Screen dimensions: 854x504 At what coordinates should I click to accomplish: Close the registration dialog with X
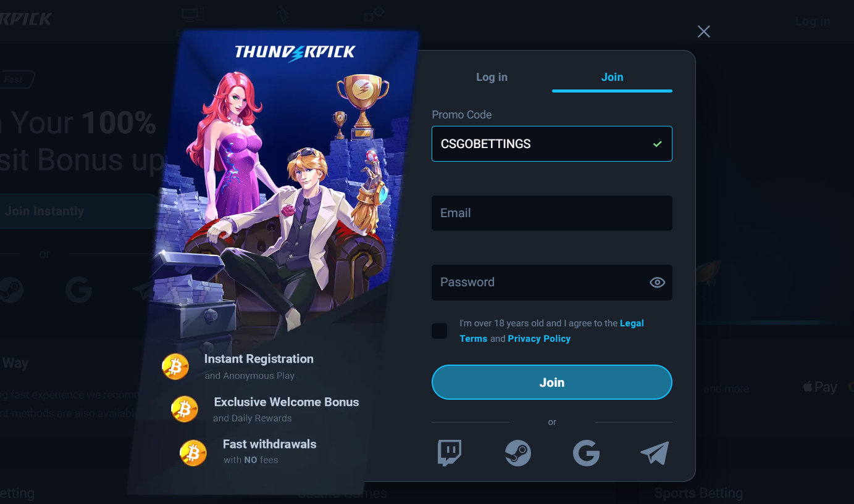tap(704, 31)
